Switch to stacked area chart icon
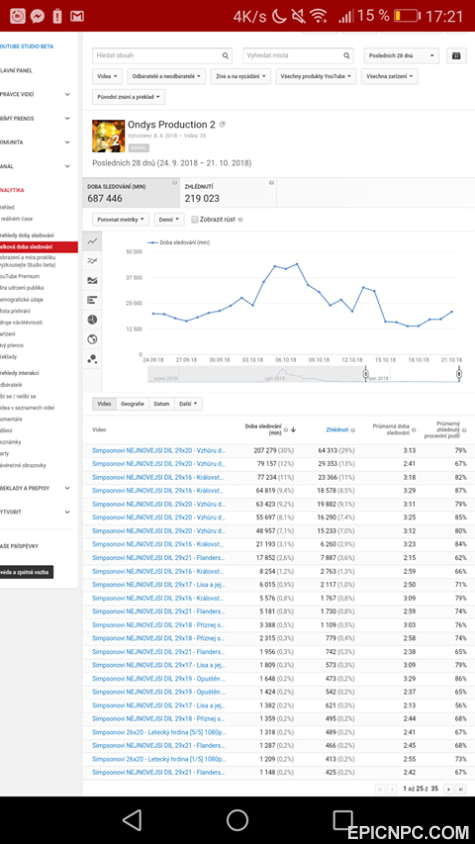 click(92, 280)
